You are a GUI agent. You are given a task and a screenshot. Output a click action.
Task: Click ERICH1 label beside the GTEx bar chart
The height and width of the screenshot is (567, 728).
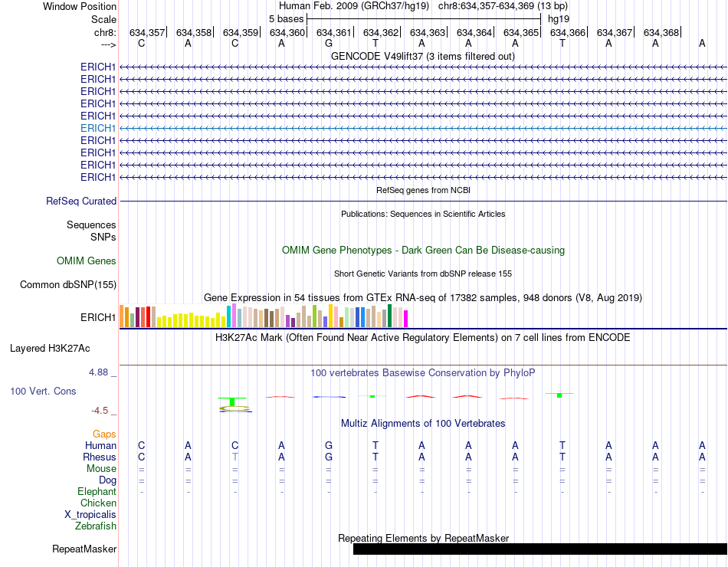(x=98, y=318)
